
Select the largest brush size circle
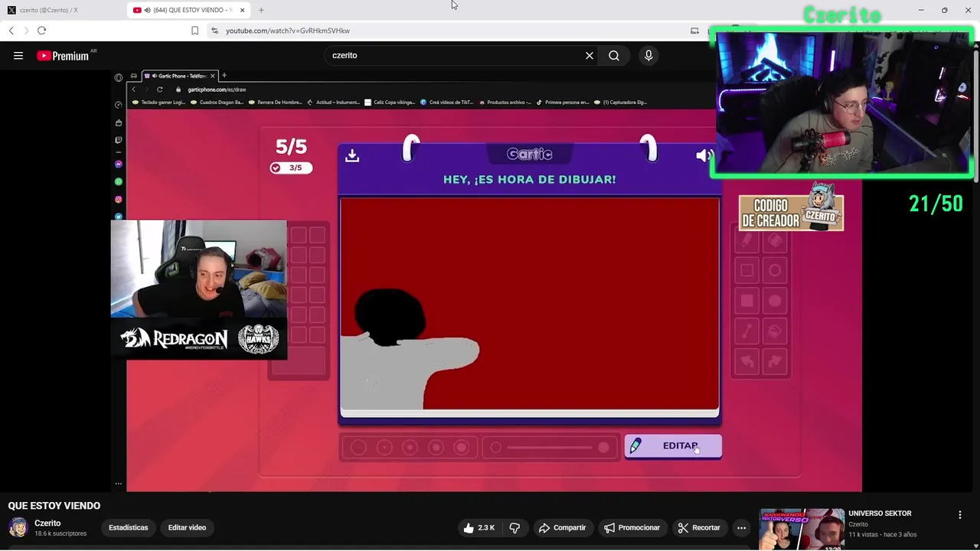(462, 448)
